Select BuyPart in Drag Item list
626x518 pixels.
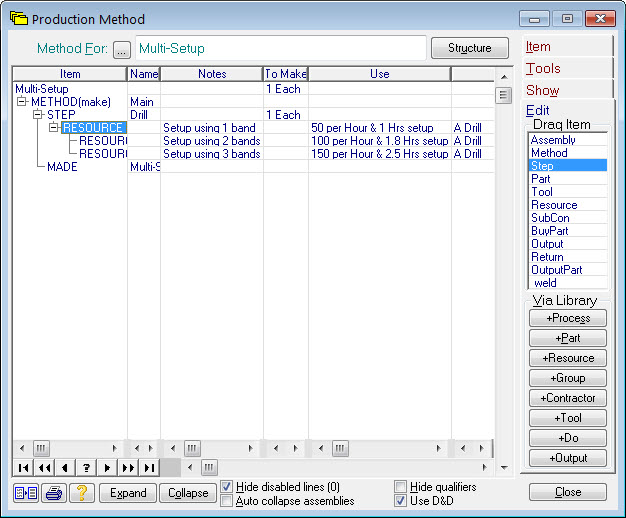point(568,230)
